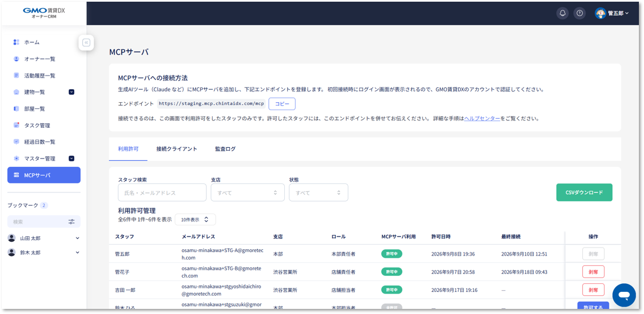Click 山田 太郎 bookmark avatar icon
This screenshot has width=644, height=314.
(11, 238)
